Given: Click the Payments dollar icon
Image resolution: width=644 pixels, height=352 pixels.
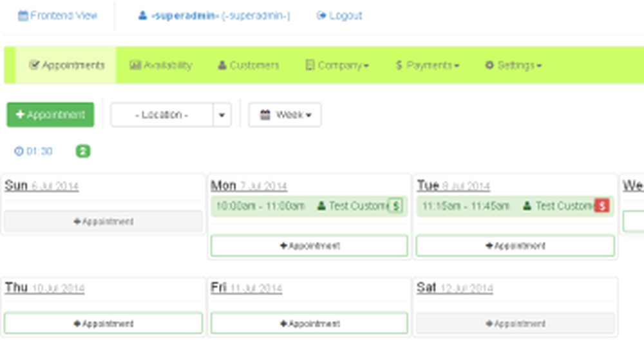Looking at the screenshot, I should click(399, 65).
